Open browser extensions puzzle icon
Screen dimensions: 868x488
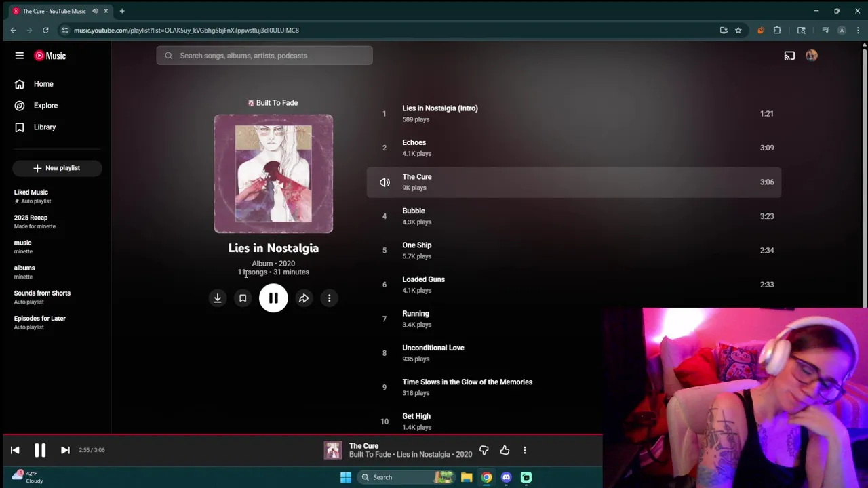coord(777,30)
